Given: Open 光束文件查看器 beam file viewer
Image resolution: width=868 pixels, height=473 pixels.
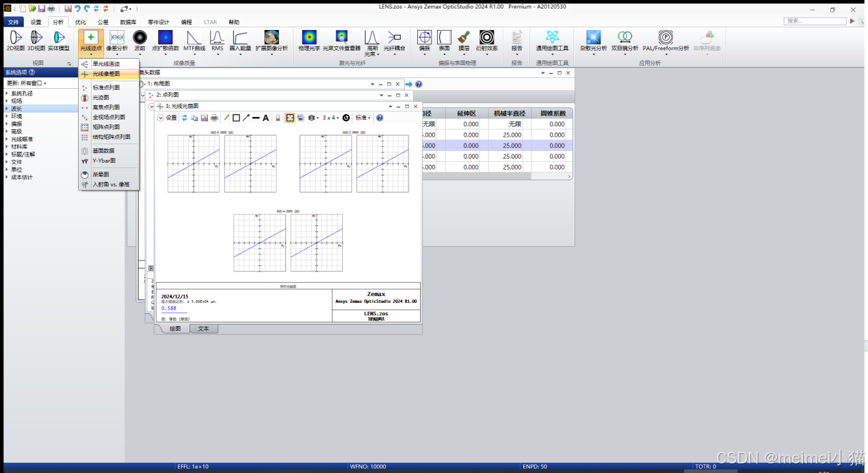Looking at the screenshot, I should tap(341, 40).
